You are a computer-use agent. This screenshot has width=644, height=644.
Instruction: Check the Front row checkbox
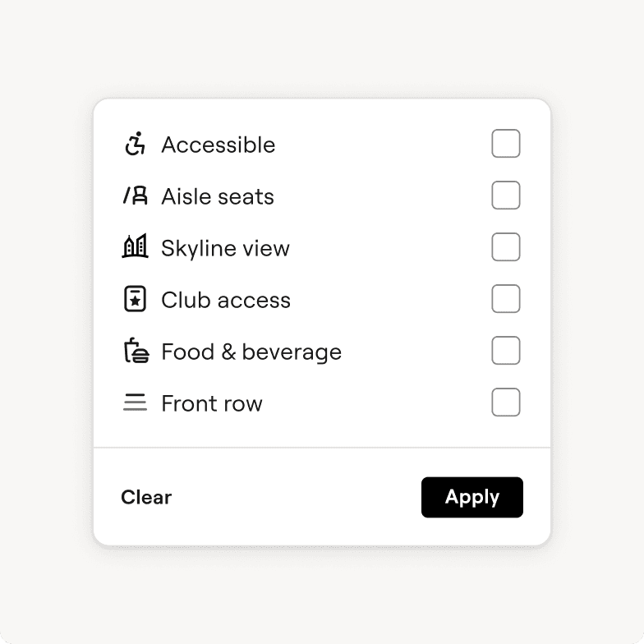(506, 402)
